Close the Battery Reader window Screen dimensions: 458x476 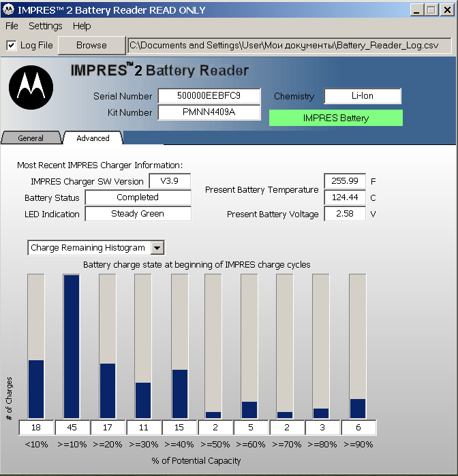coord(447,10)
